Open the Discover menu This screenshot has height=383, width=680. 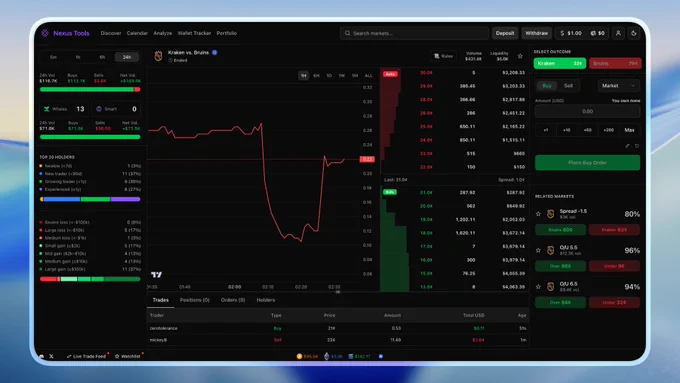(x=111, y=33)
